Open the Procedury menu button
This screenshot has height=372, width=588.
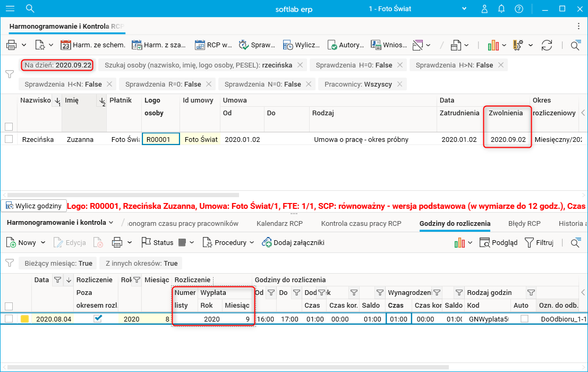224,243
